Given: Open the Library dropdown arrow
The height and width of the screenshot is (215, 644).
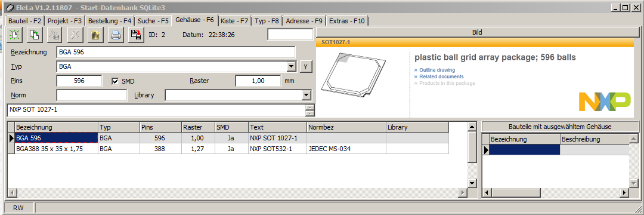Looking at the screenshot, I should pos(305,96).
